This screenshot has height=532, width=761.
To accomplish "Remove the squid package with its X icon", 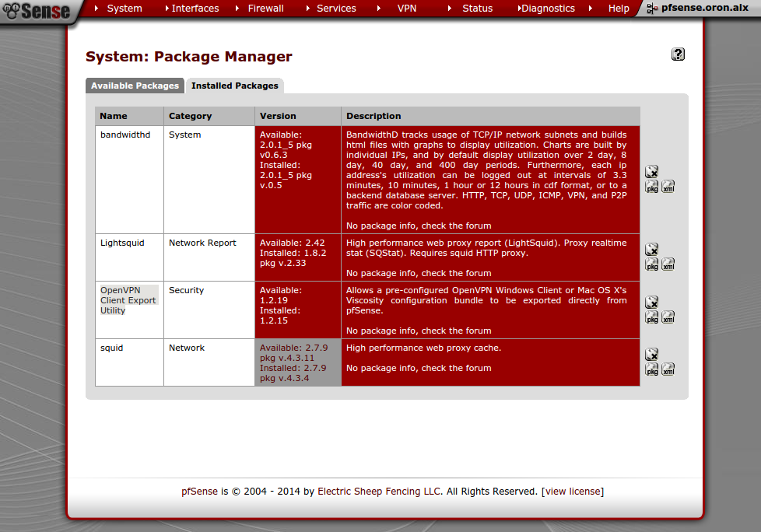I will click(651, 355).
